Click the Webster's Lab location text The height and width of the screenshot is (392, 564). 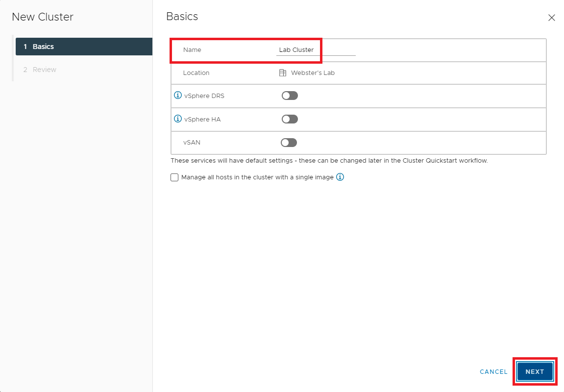[x=313, y=73]
